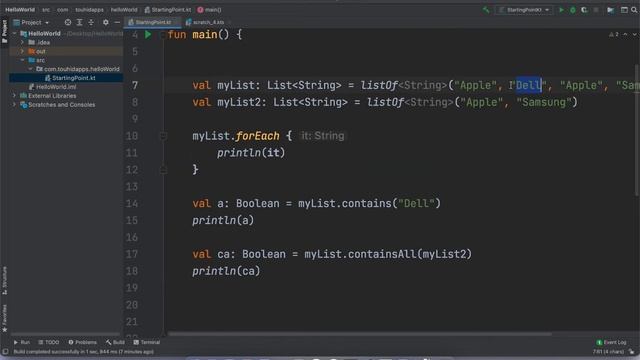Switch to the StartingPoint.kt editor tab
This screenshot has height=360, width=640.
tap(153, 22)
